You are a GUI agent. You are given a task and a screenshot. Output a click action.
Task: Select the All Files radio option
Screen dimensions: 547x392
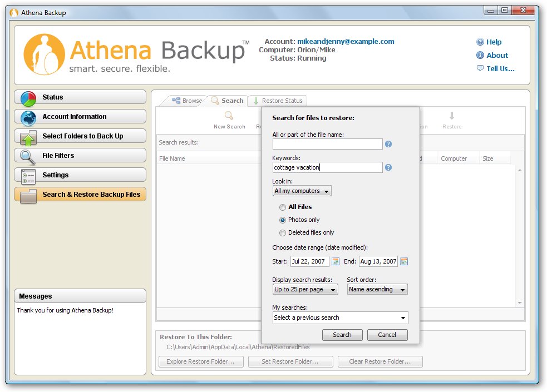click(283, 207)
